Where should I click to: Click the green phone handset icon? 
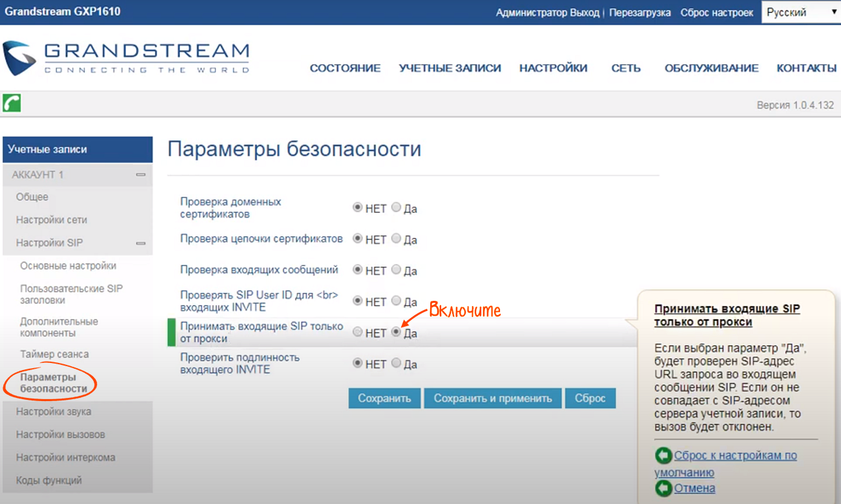click(12, 103)
